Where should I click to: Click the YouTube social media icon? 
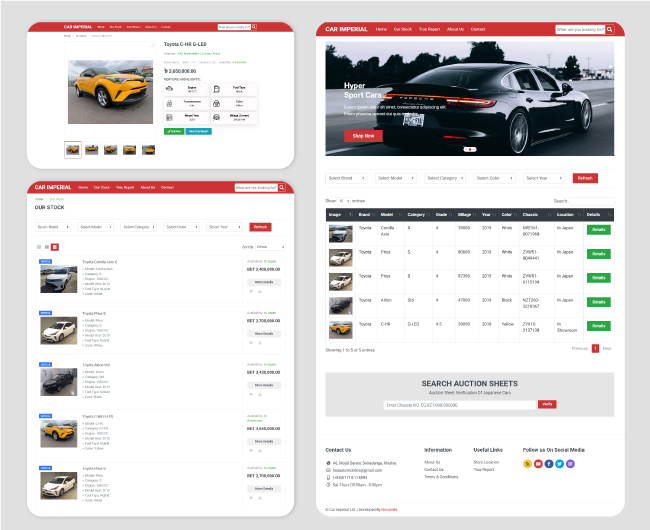pyautogui.click(x=538, y=464)
